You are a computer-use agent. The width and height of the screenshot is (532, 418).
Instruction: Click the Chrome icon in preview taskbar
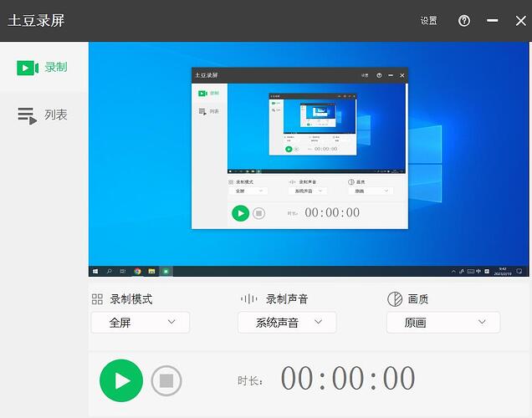137,271
